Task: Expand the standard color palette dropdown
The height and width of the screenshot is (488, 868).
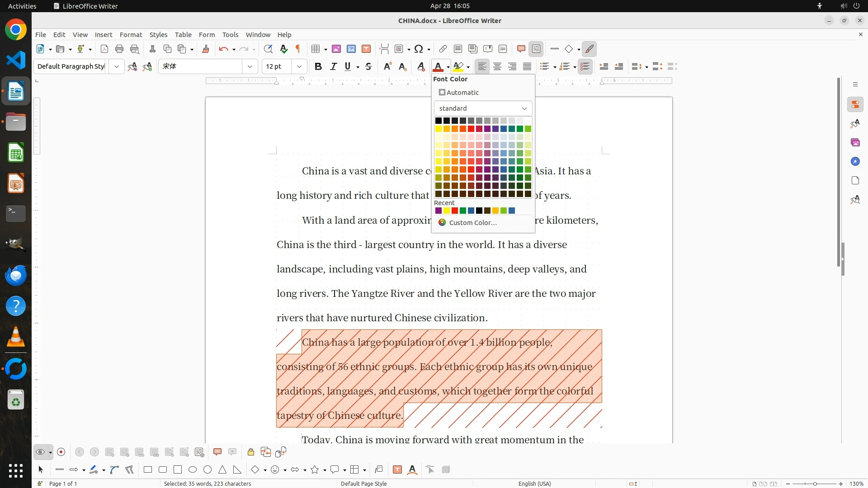Action: coord(524,108)
